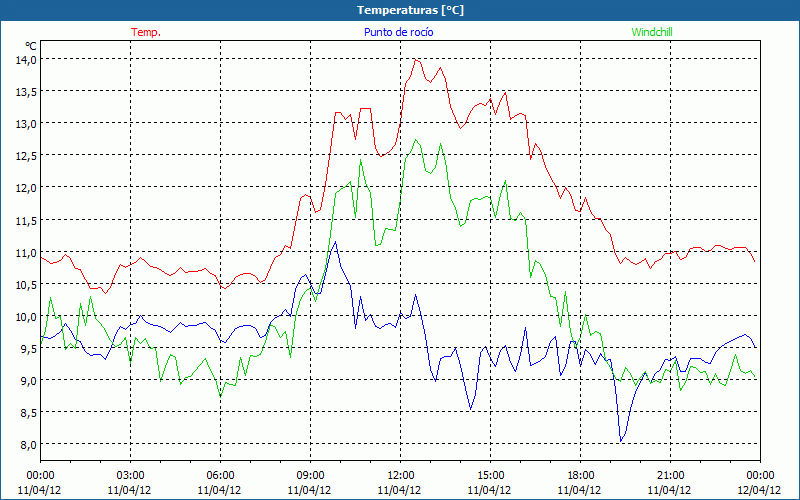Click the blue dew point line's lowest dip
Viewport: 800px width, 500px height.
point(621,441)
